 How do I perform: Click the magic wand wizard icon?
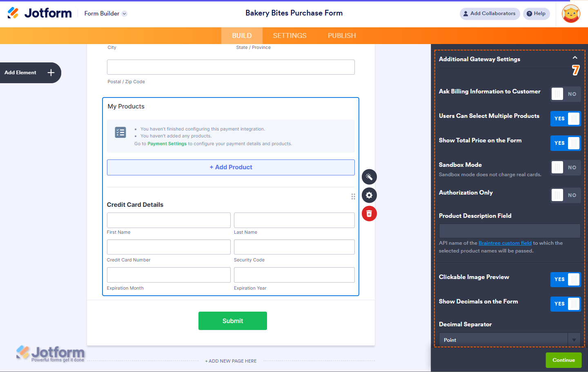(369, 177)
